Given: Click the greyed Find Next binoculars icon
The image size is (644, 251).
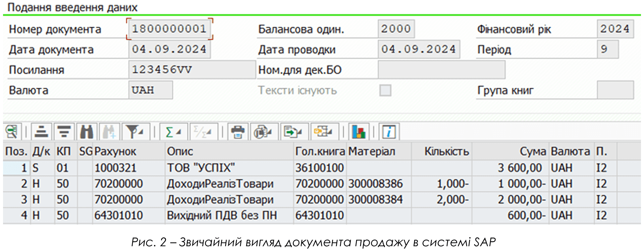Looking at the screenshot, I should coord(110,132).
